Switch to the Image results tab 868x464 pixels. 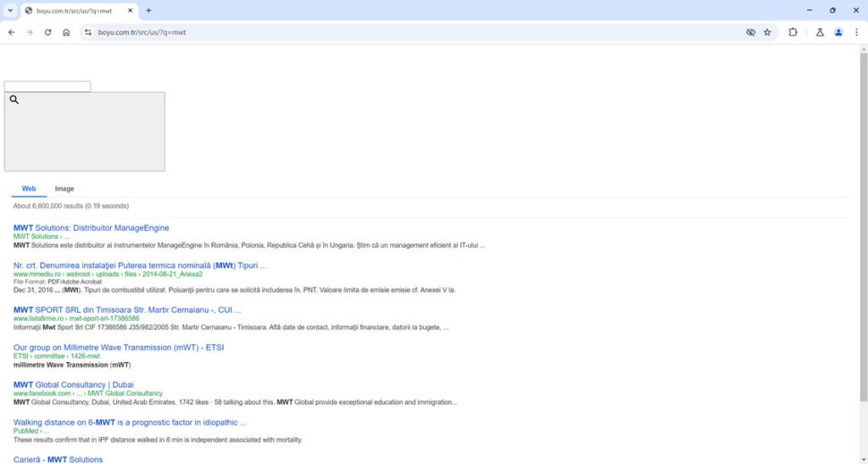(64, 189)
